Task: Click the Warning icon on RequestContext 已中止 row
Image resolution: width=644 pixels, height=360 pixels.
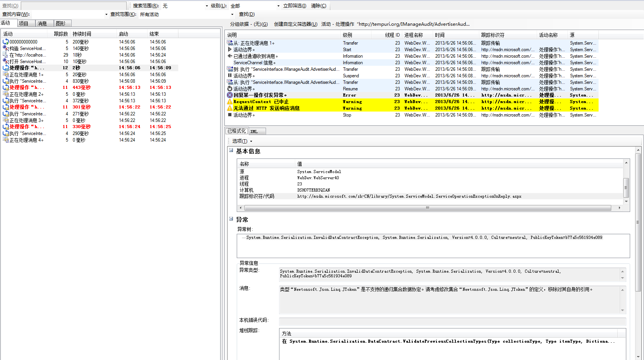Action: click(x=229, y=102)
